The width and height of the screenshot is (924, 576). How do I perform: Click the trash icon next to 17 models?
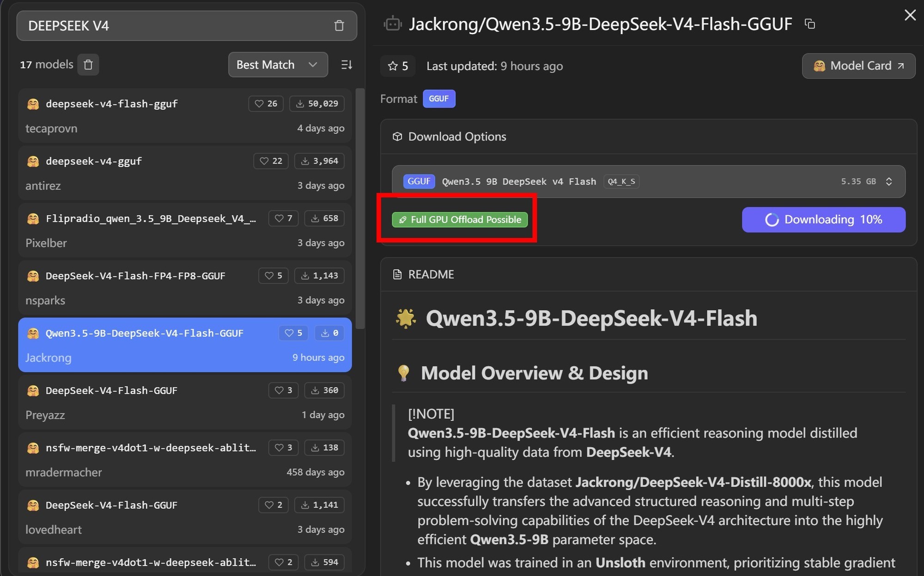click(x=88, y=65)
